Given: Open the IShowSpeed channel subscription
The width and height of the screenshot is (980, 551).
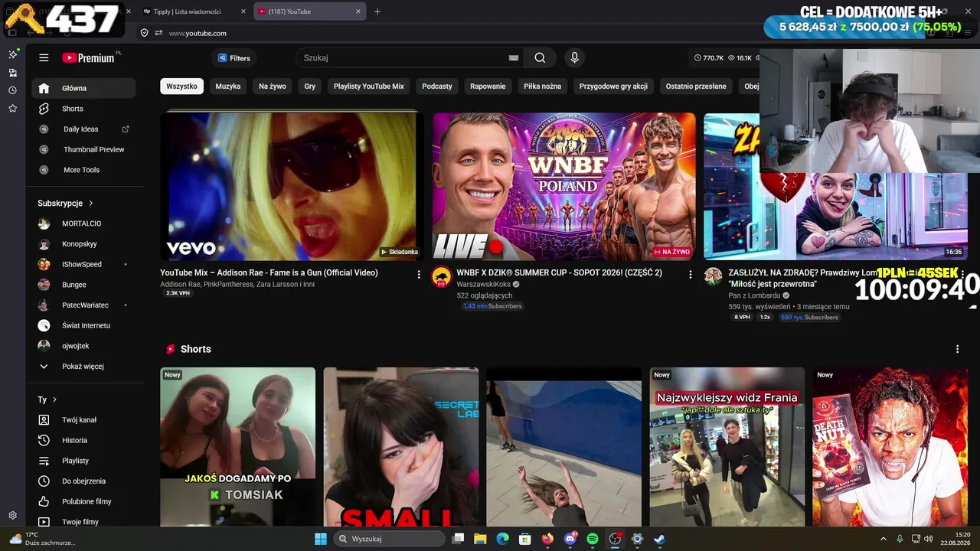Looking at the screenshot, I should point(84,264).
